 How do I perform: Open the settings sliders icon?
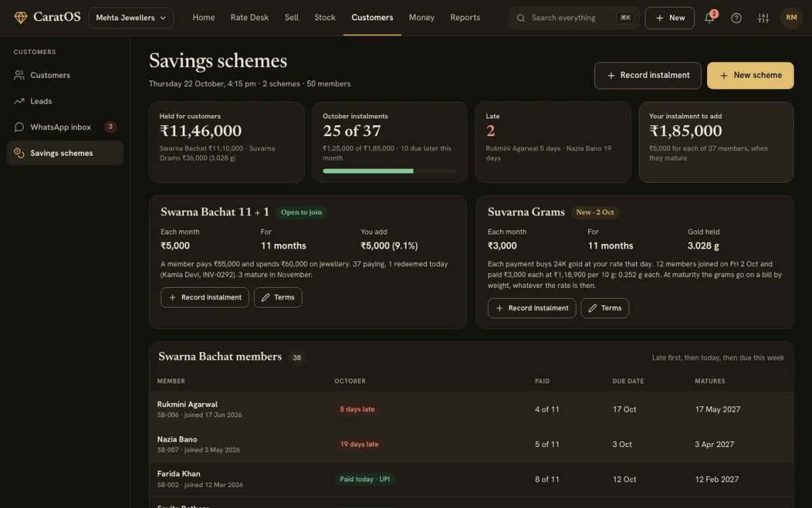point(763,18)
